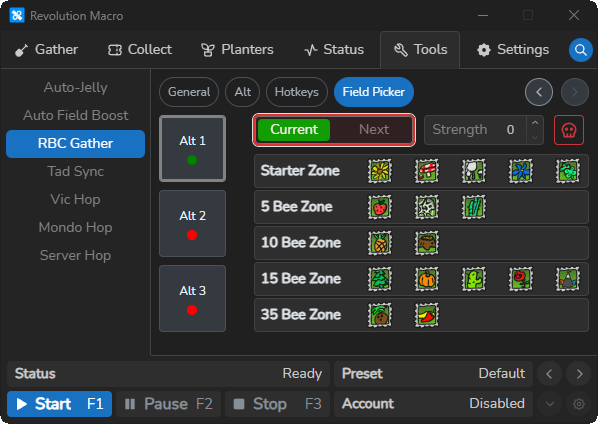Pick the Bamboo field icon
The image size is (598, 424).
(474, 207)
